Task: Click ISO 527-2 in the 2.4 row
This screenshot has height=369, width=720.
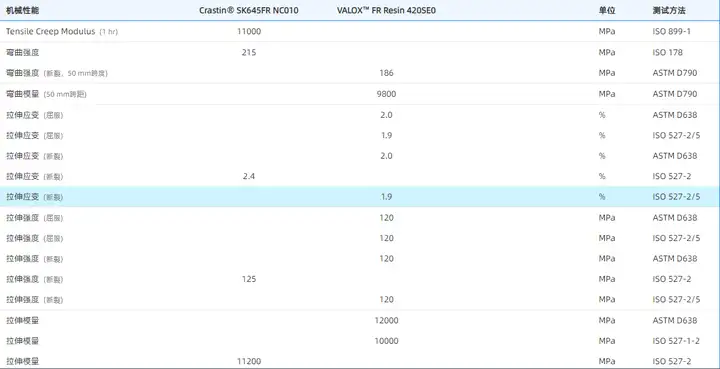Action: pyautogui.click(x=672, y=176)
